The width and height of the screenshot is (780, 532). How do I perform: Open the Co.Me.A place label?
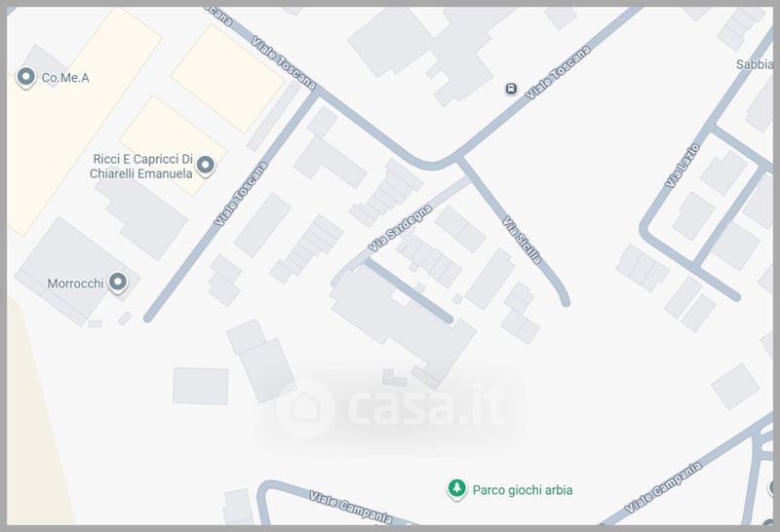click(65, 78)
